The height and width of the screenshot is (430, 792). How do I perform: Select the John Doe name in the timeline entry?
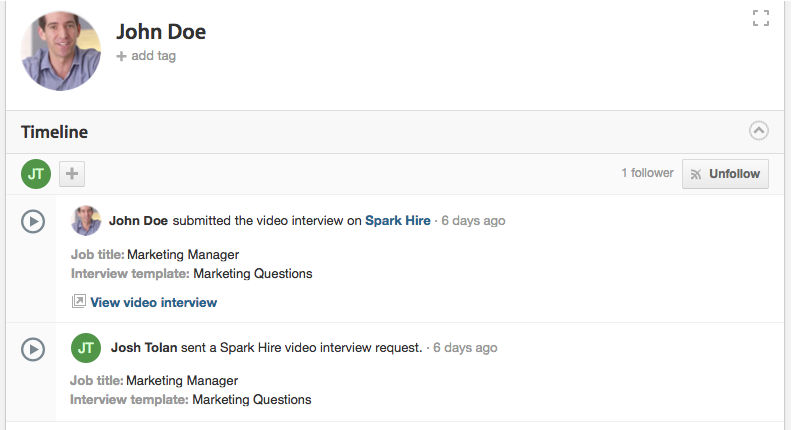coord(139,221)
